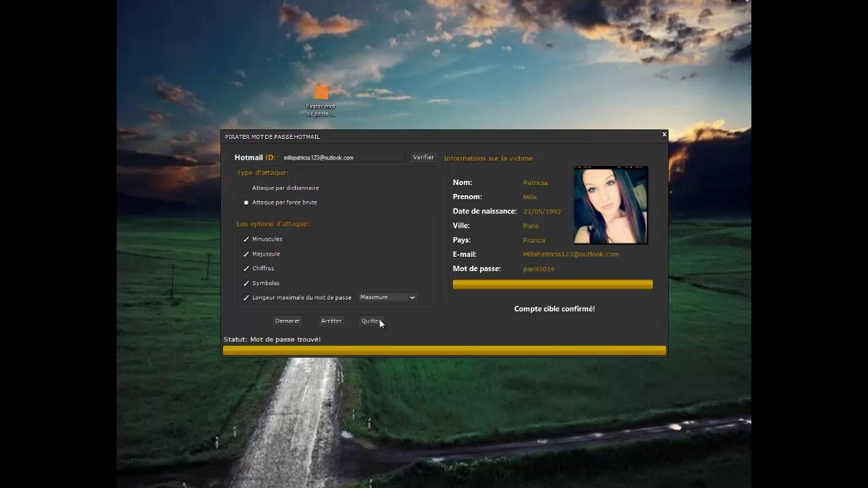Click the 'Informations sur la victime' heading
This screenshot has width=868, height=488.
(488, 159)
